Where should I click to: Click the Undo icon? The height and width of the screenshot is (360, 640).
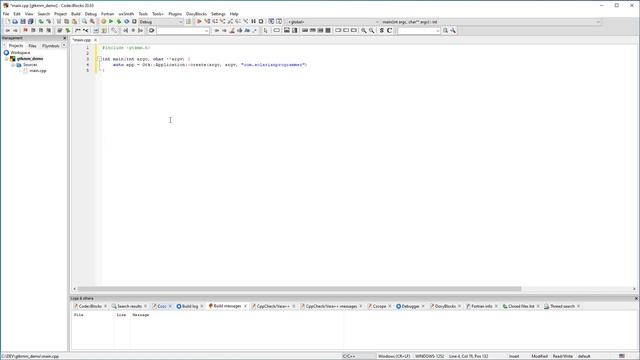(41, 22)
